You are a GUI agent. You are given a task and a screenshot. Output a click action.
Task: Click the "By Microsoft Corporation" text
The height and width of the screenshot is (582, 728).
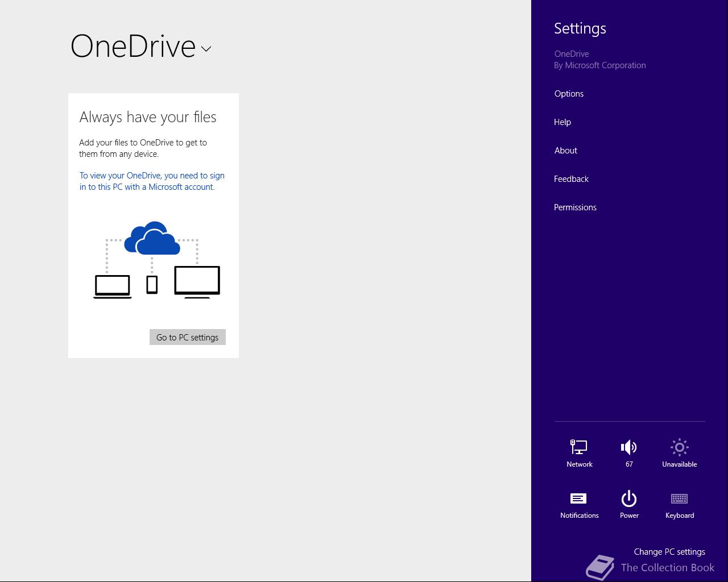pyautogui.click(x=600, y=65)
